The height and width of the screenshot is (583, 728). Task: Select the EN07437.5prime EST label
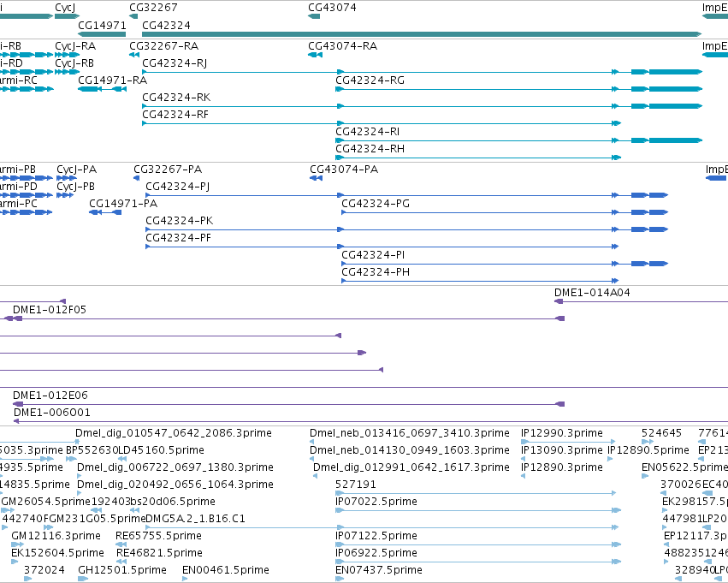379,570
